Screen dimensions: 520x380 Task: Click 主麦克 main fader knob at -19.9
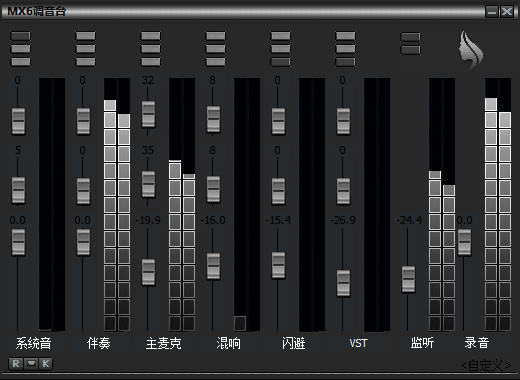(148, 272)
